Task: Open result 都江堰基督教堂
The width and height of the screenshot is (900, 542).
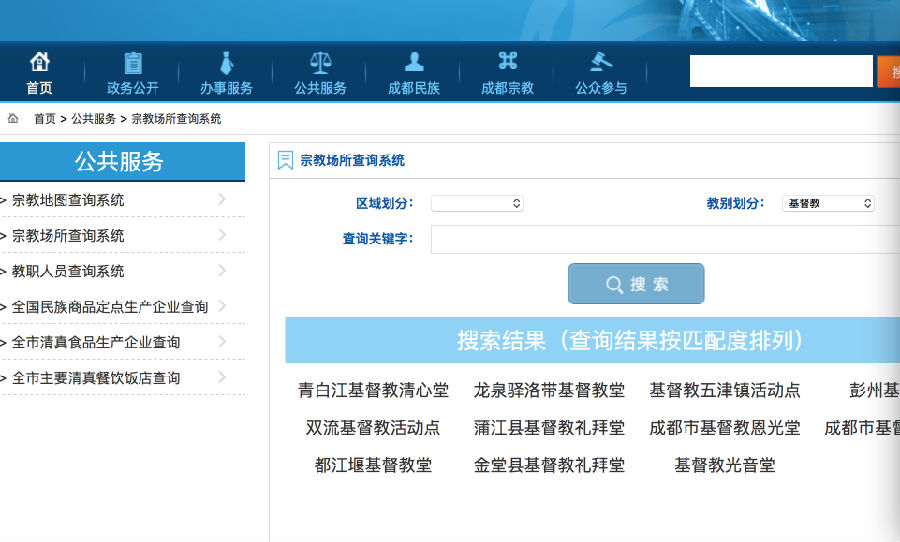Action: pos(373,465)
